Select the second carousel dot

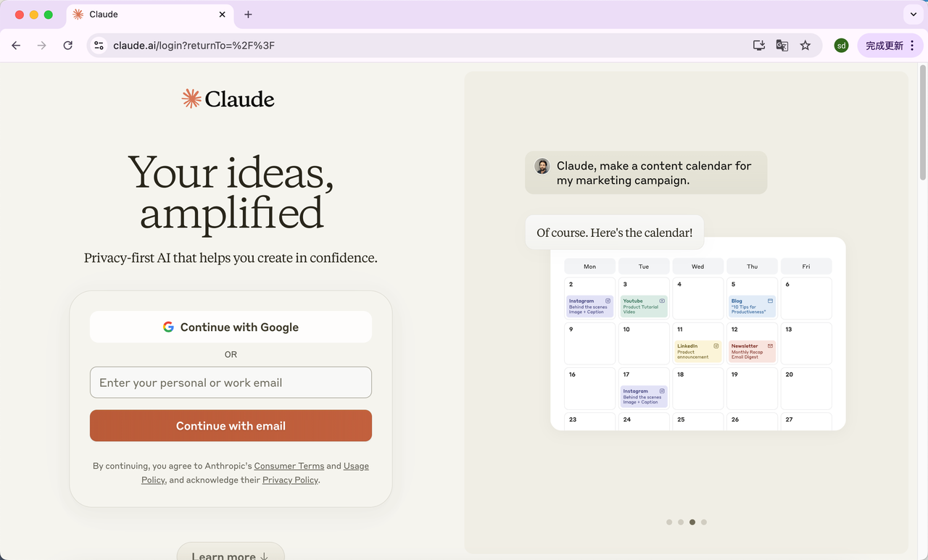pos(681,522)
